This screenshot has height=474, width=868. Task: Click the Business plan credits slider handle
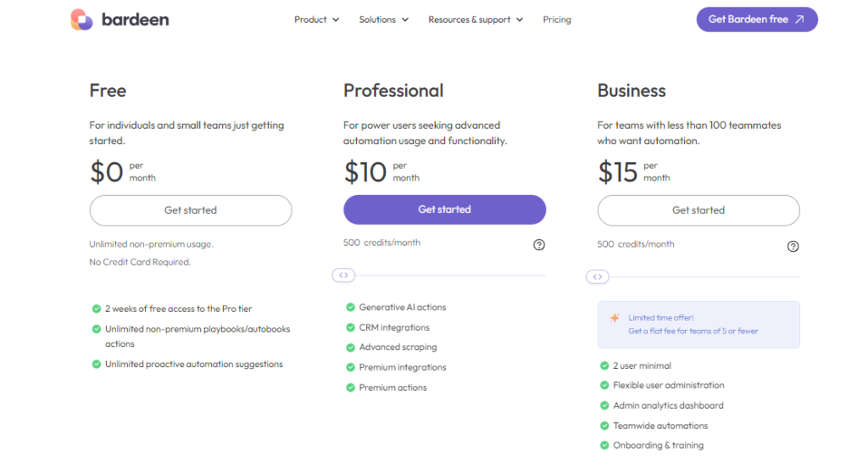point(598,276)
